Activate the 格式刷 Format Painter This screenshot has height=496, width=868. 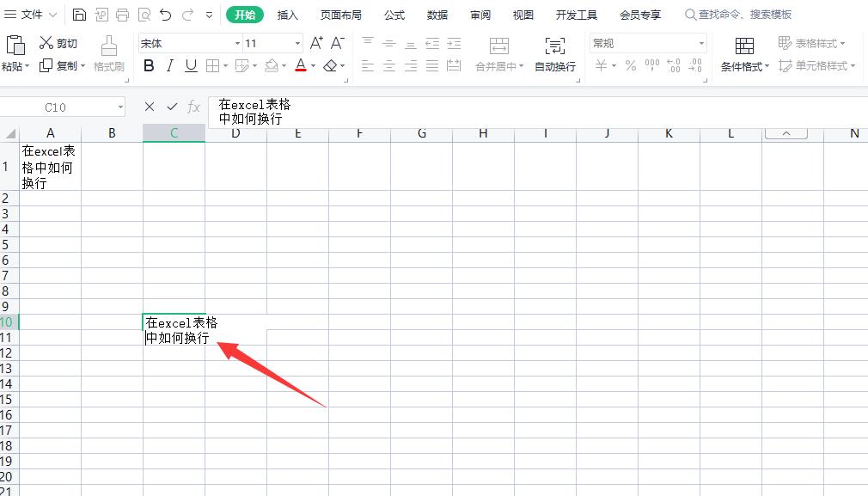[108, 53]
